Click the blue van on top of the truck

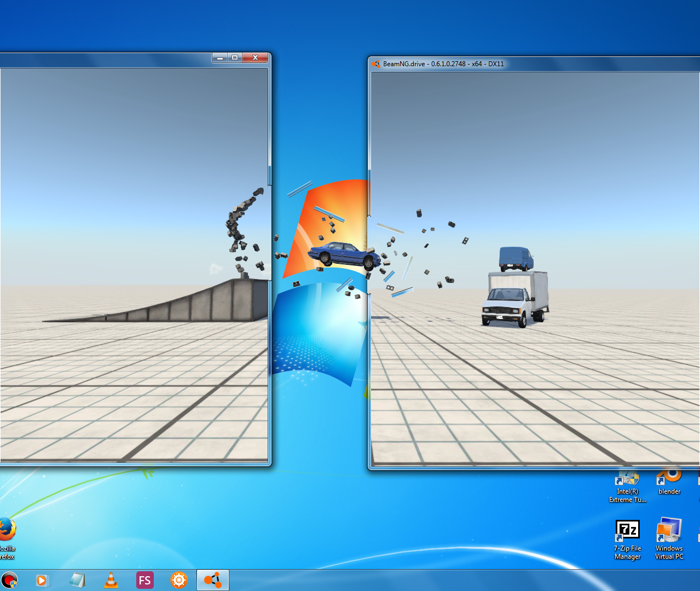tap(516, 259)
